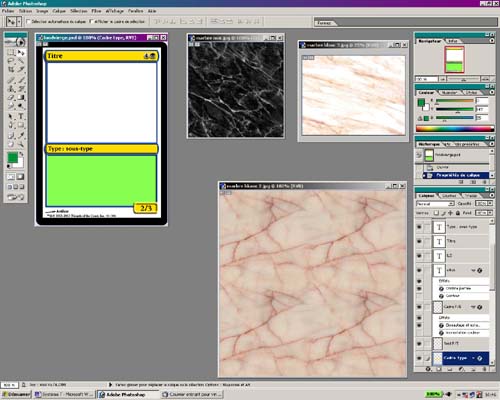Screen dimensions: 500x400
Task: Click Jump to ImageReady button in toolbox
Action: coord(16,197)
